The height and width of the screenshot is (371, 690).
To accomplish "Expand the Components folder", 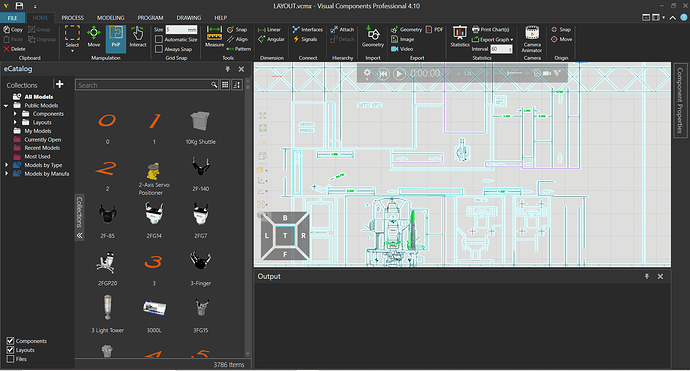I will click(15, 114).
